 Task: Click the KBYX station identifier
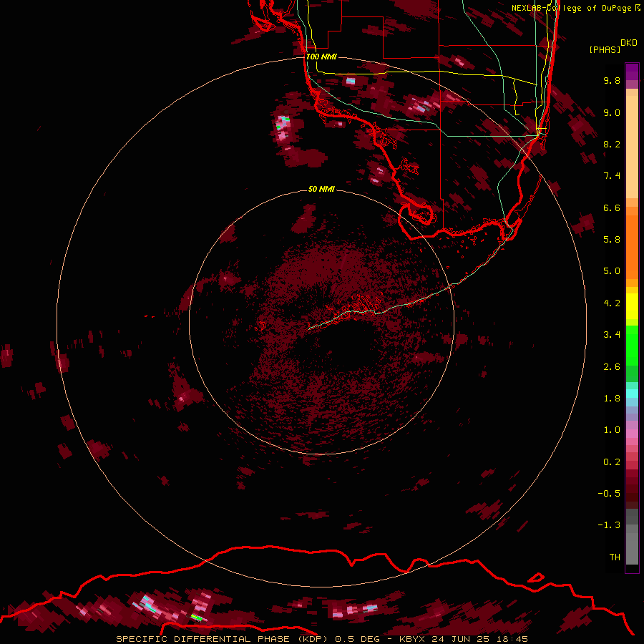click(x=412, y=639)
